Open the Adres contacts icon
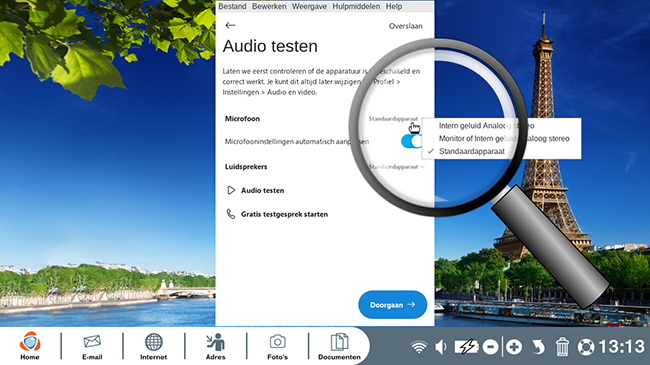This screenshot has height=365, width=650. pyautogui.click(x=216, y=346)
